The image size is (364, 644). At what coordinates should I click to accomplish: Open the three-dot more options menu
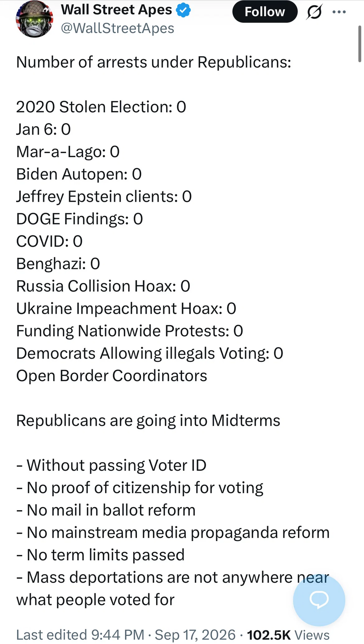(x=339, y=12)
